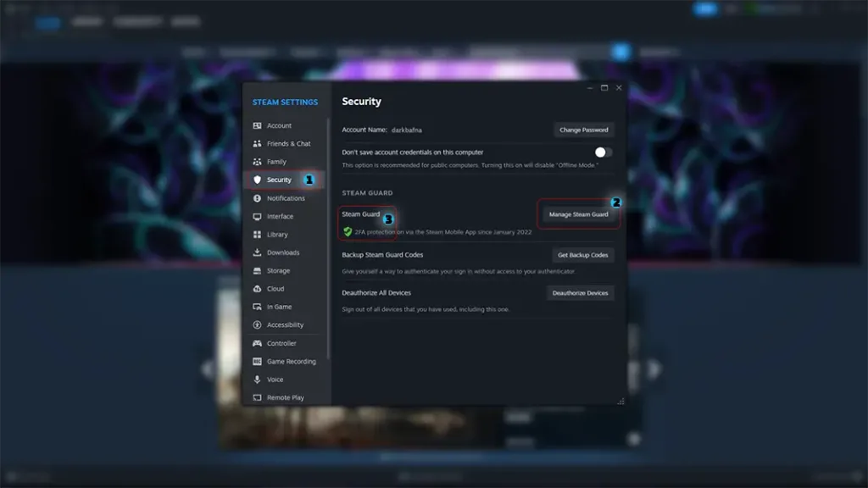Screen dimensions: 868x488
Task: Open Downloads settings icon
Action: 258,252
